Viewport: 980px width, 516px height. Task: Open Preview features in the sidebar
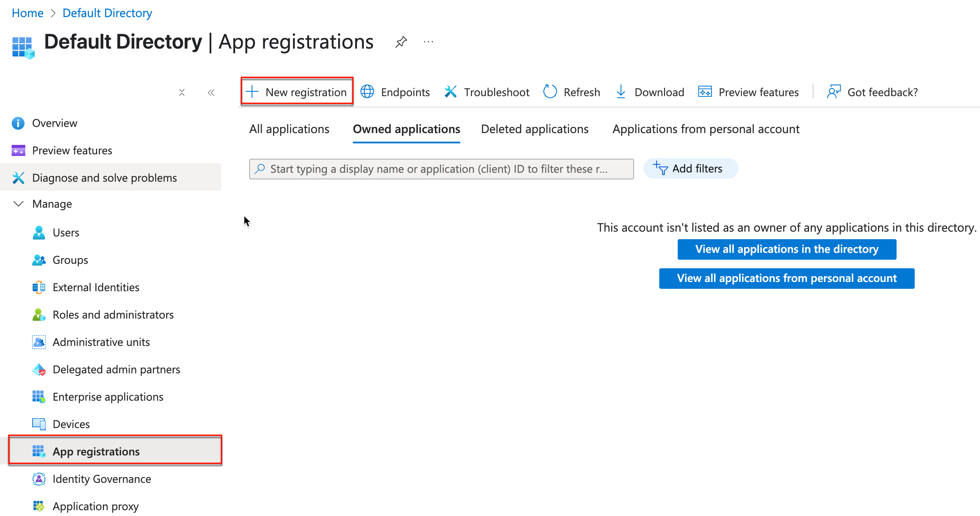110,151
